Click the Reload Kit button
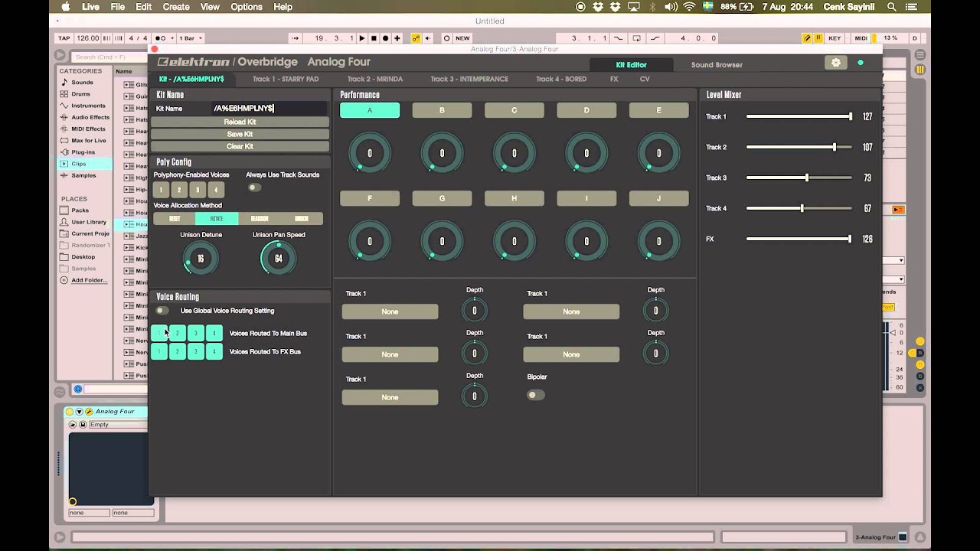 pyautogui.click(x=240, y=122)
